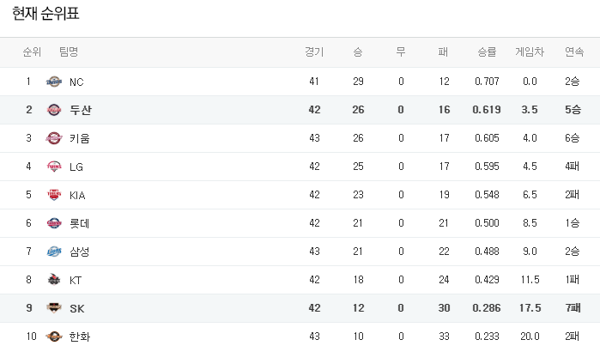Open the 한화 team name link
600x364 pixels.
80,337
